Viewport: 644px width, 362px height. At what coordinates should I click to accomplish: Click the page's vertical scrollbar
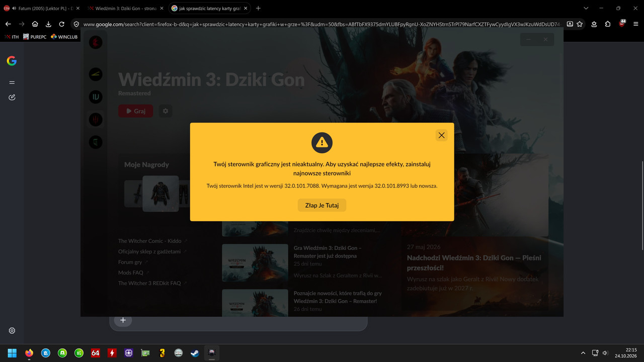[641, 205]
